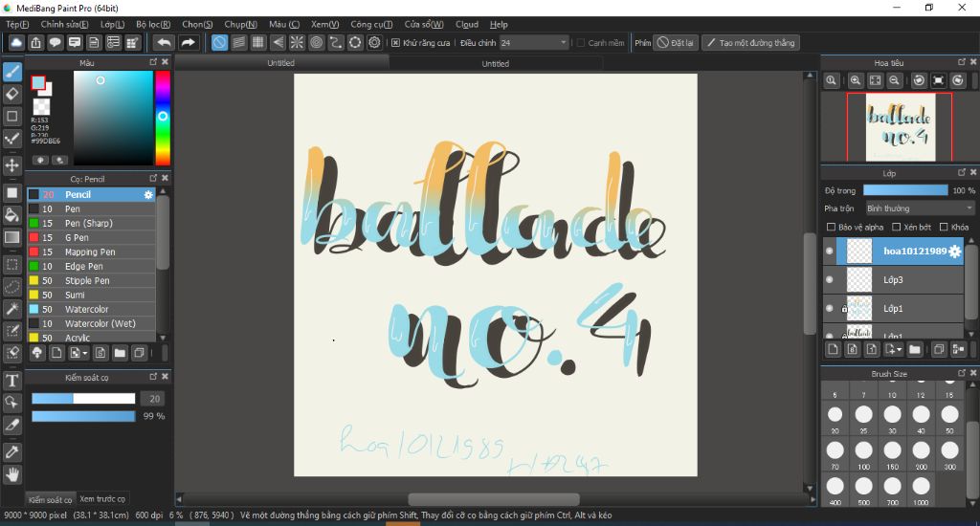Open Điều chỉnh value dropdown
This screenshot has width=980, height=526.
534,42
